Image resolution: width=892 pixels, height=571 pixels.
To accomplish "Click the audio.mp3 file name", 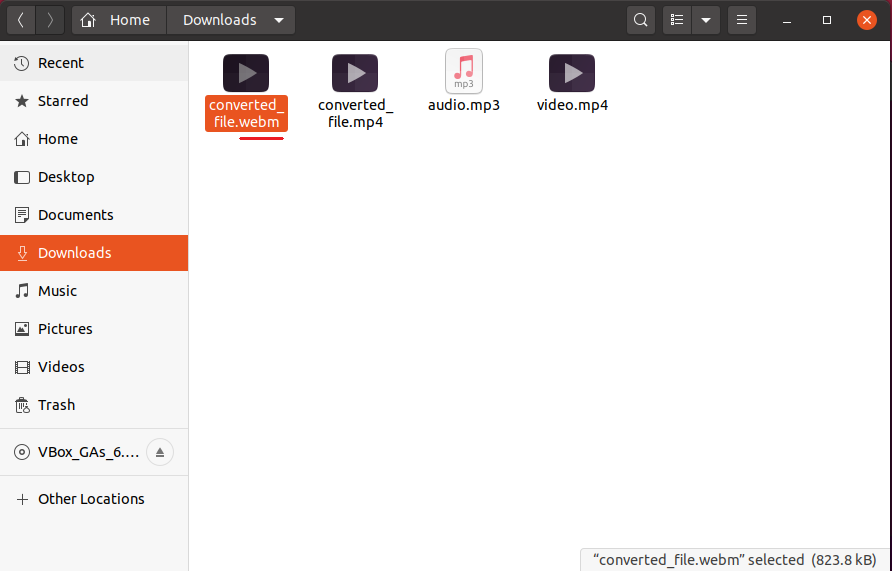I will (x=464, y=105).
